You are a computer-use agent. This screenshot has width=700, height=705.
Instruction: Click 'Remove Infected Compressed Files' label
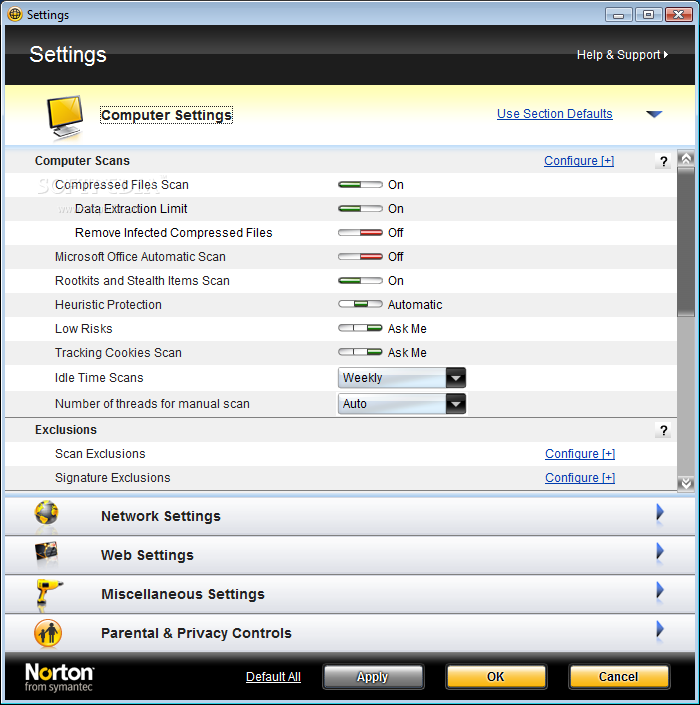point(174,233)
